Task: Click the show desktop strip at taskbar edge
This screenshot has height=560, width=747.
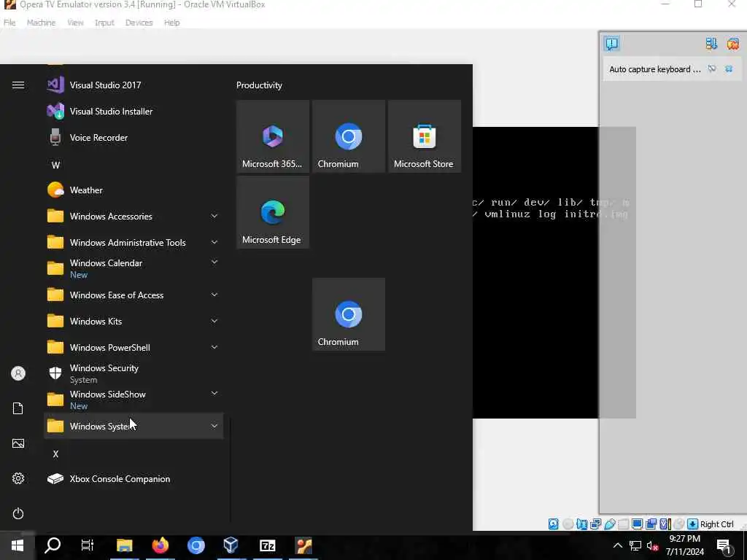Action: point(745,545)
